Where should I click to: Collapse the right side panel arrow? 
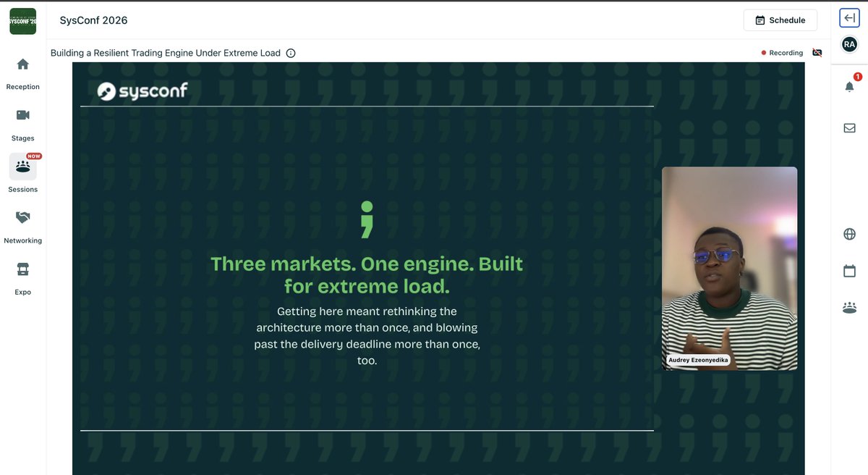click(849, 19)
